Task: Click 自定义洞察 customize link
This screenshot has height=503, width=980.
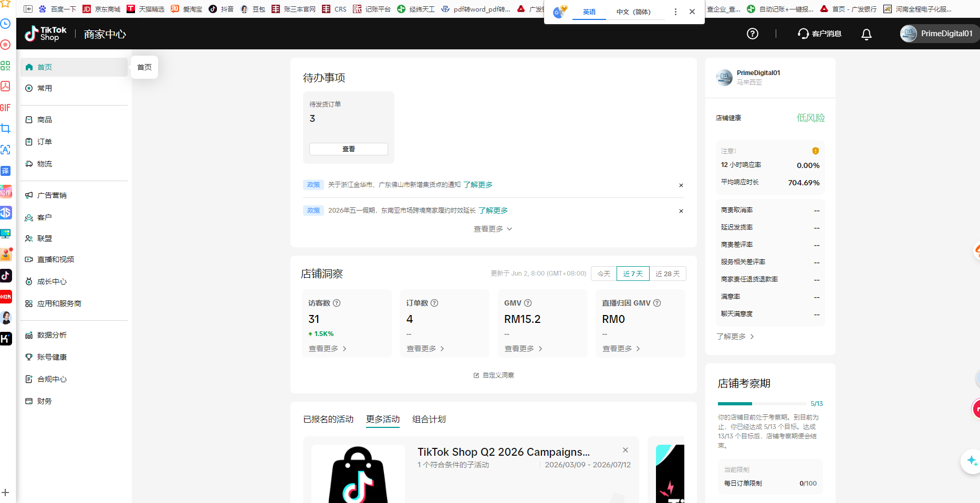Action: pos(494,375)
